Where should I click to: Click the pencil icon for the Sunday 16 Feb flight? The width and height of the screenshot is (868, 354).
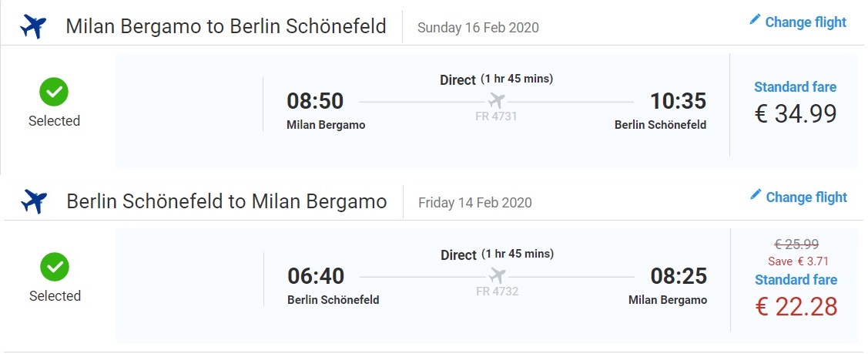tap(755, 19)
